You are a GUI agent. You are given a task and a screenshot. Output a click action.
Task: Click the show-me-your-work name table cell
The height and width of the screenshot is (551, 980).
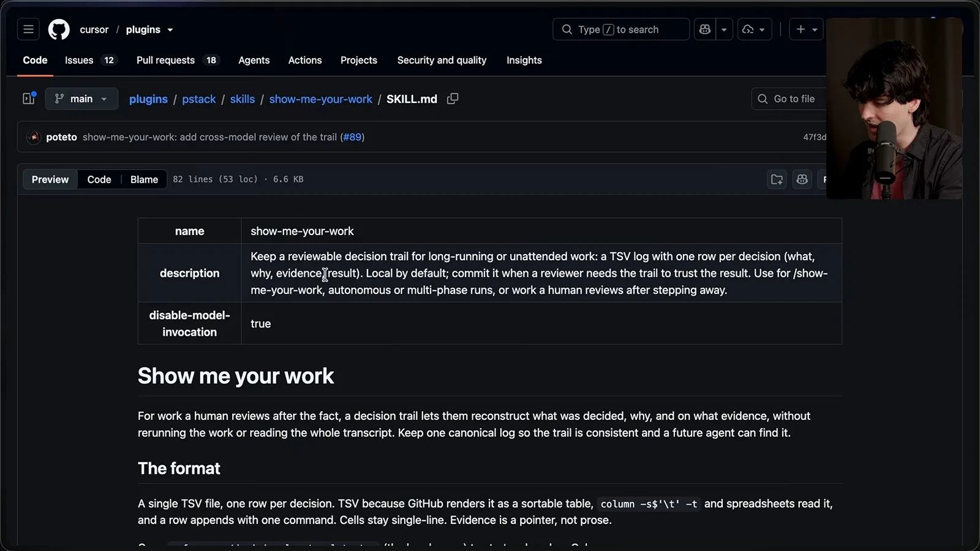[541, 231]
